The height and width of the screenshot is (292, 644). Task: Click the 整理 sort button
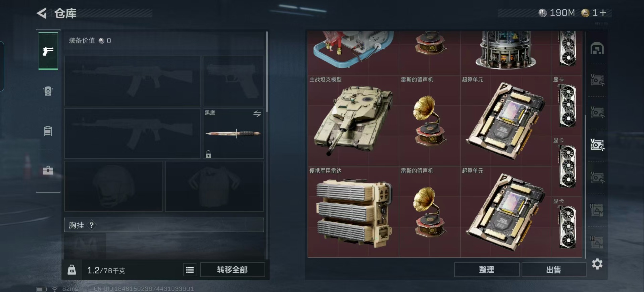point(486,270)
